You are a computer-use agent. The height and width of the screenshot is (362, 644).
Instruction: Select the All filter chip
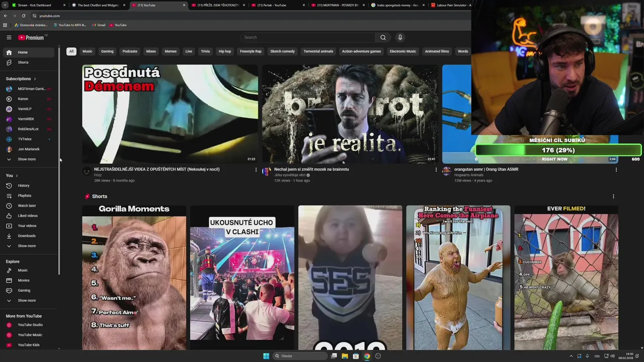[x=71, y=51]
